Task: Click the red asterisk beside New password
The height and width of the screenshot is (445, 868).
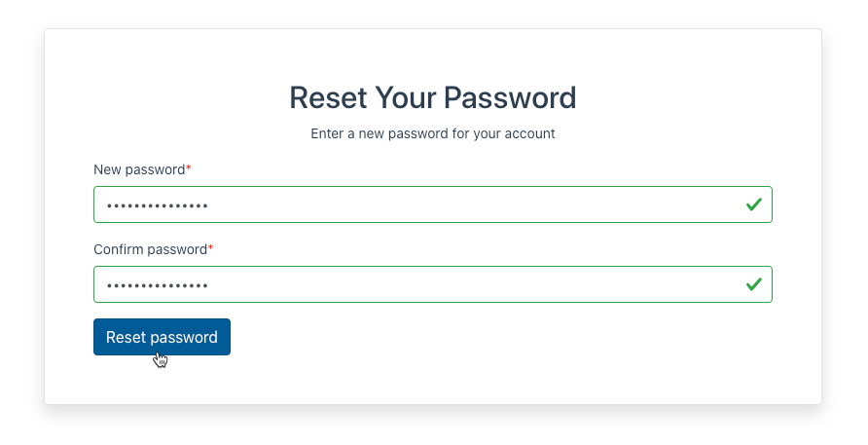Action: pos(188,167)
